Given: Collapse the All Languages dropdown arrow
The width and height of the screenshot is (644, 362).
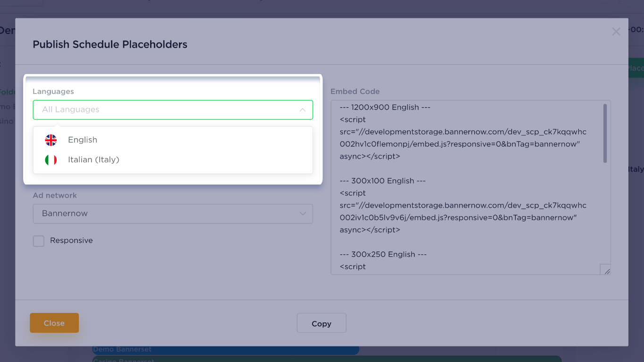Looking at the screenshot, I should (x=303, y=110).
